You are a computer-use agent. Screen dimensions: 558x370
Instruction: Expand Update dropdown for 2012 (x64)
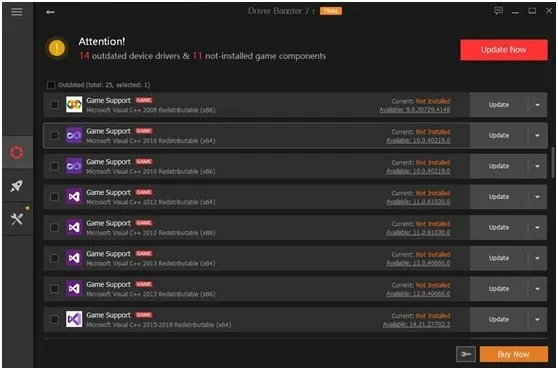pyautogui.click(x=537, y=196)
